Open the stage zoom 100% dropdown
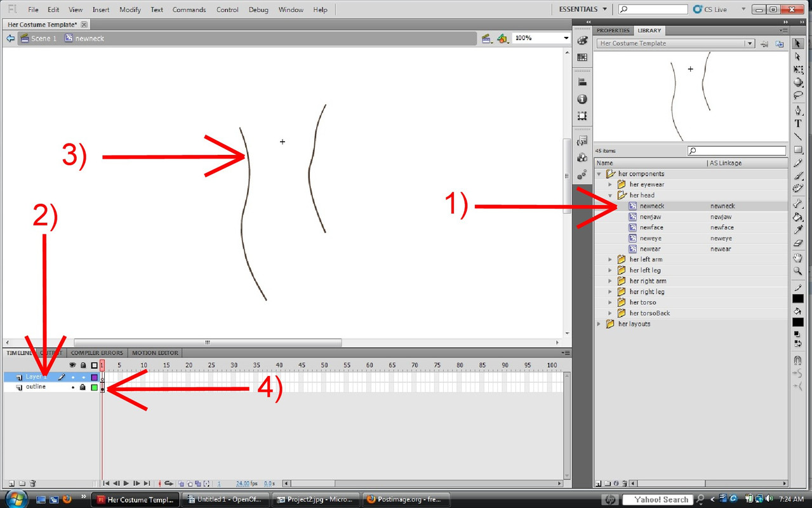The image size is (812, 508). pyautogui.click(x=566, y=38)
